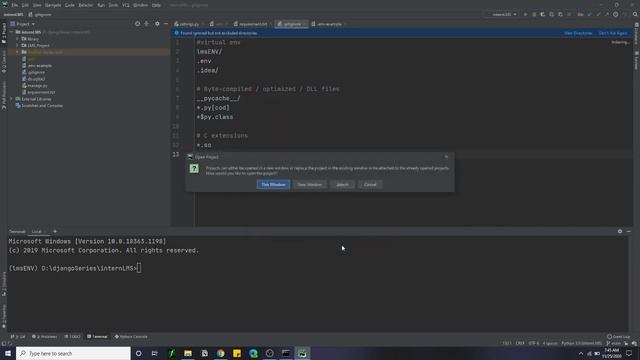Open terminal panel settings gear

pos(620,231)
